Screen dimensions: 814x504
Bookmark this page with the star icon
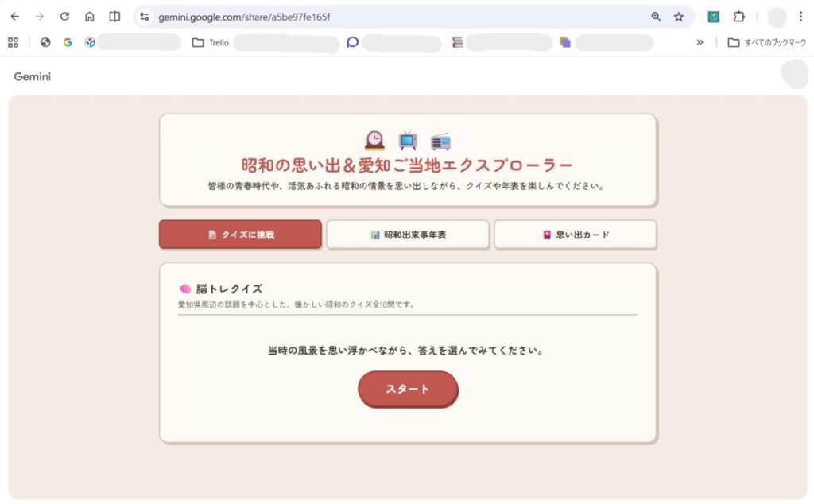679,17
